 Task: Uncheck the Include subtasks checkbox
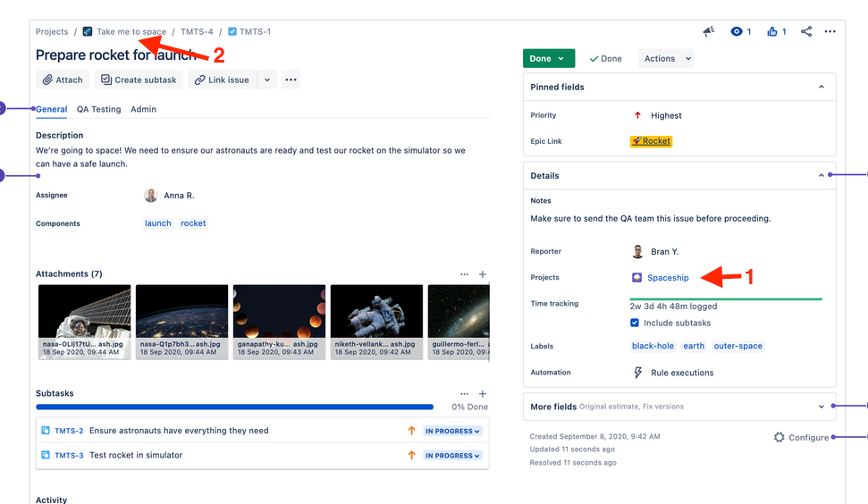(x=635, y=323)
